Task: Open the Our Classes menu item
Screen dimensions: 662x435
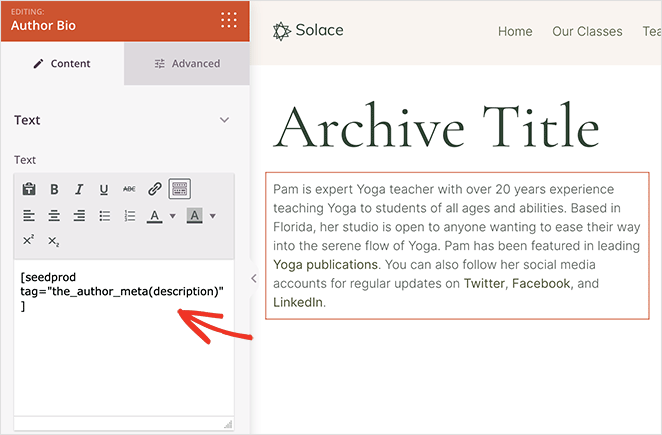Action: coord(587,31)
